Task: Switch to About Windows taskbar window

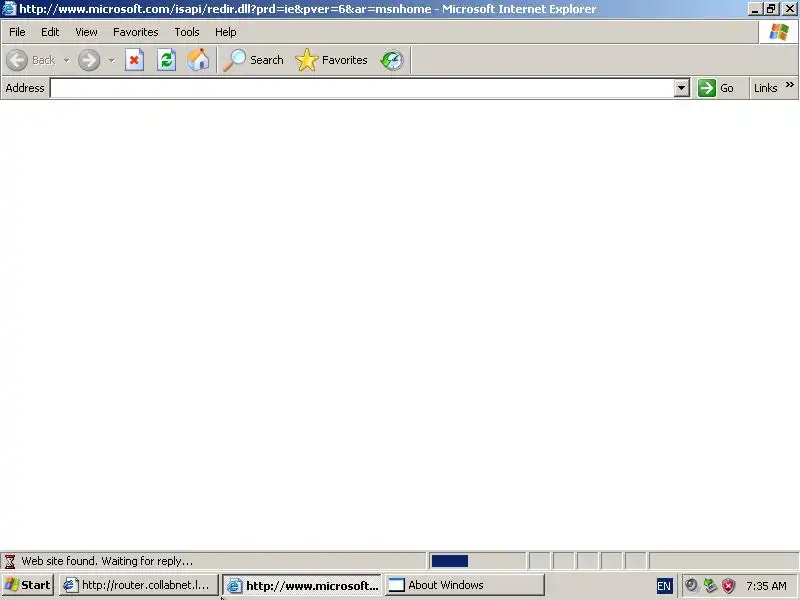Action: point(465,585)
